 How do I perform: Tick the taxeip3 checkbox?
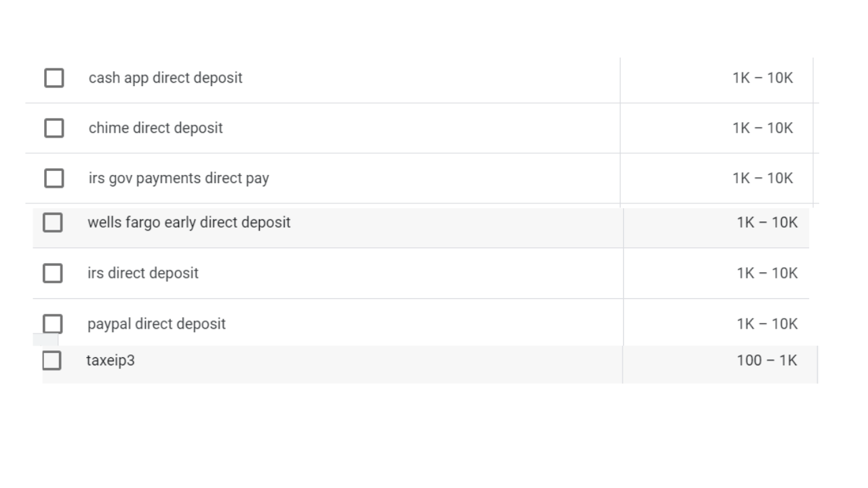[52, 360]
